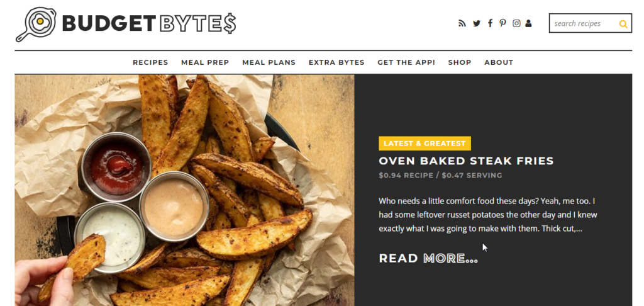This screenshot has height=306, width=644.
Task: Select Get the App! in navigation
Action: pos(406,62)
